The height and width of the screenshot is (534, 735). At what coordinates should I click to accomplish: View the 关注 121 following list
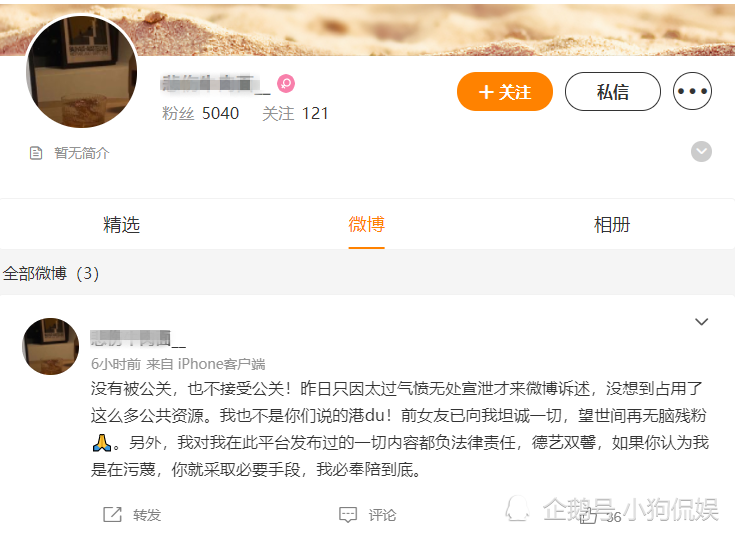click(295, 113)
